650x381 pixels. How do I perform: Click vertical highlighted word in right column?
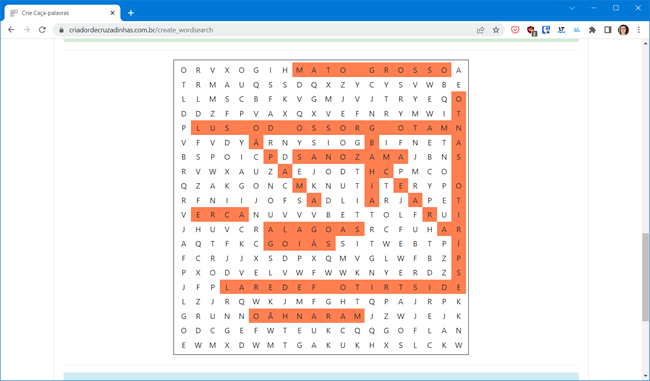click(x=459, y=193)
